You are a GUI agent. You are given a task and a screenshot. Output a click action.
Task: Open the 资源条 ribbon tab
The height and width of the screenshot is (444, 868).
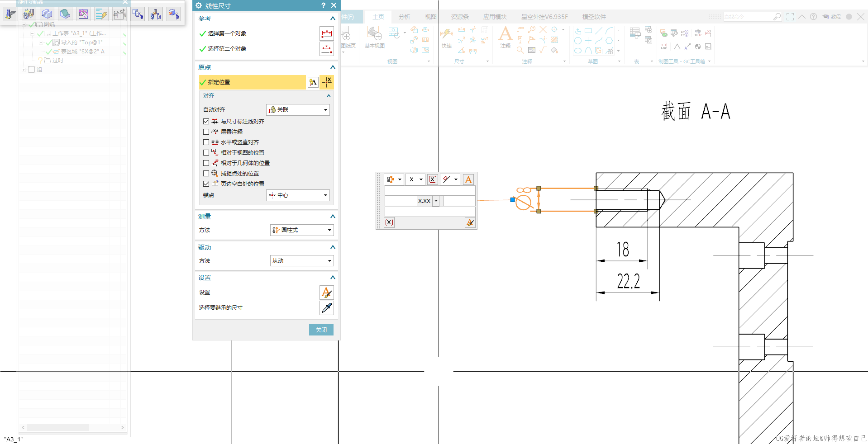(460, 17)
